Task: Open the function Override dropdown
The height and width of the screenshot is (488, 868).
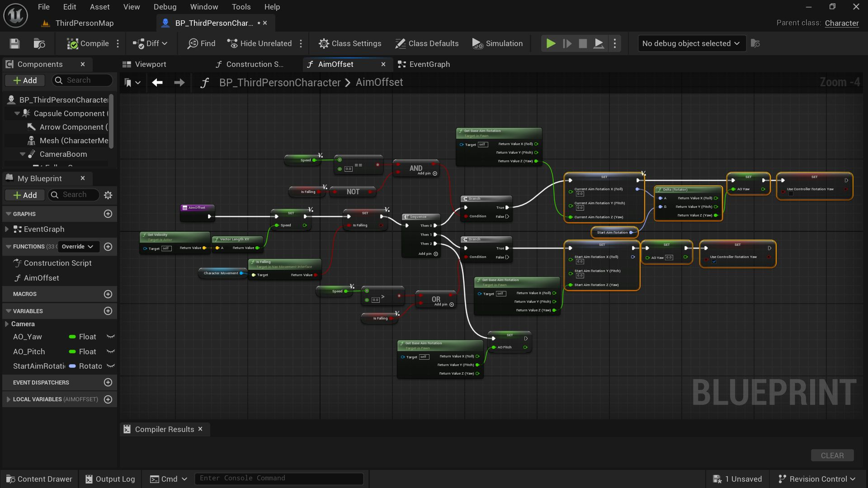Action: (x=77, y=247)
